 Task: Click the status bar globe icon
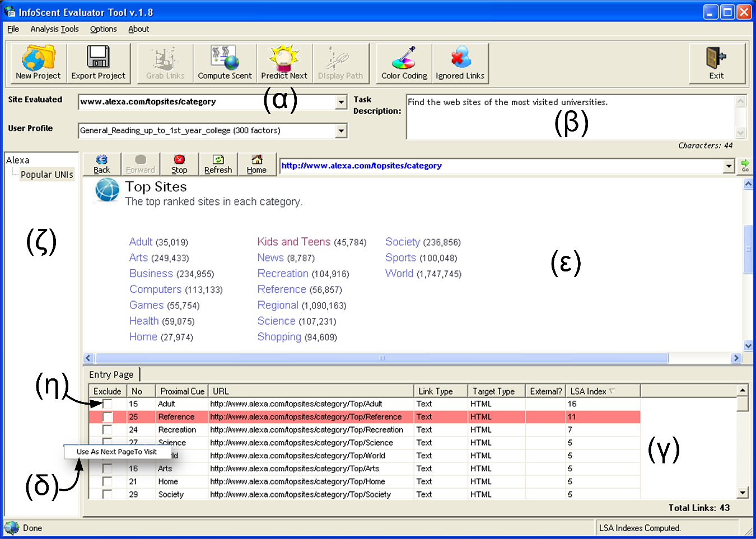click(12, 528)
